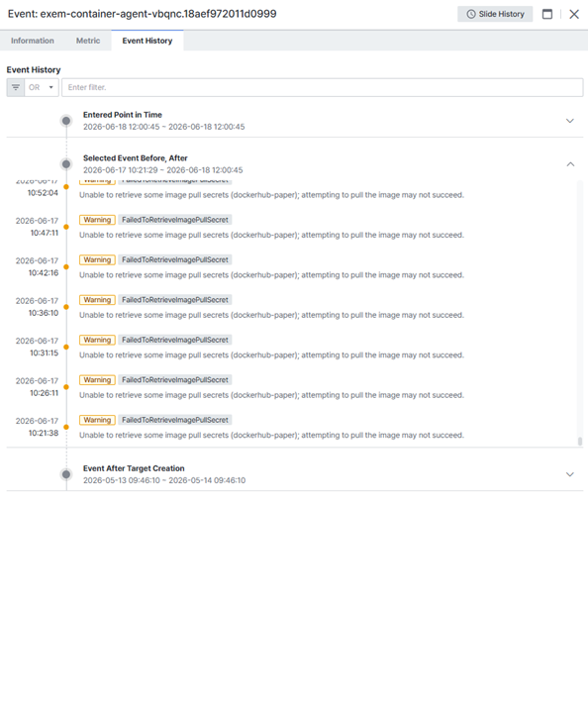Click the filter icon beside OR dropdown

[x=15, y=87]
